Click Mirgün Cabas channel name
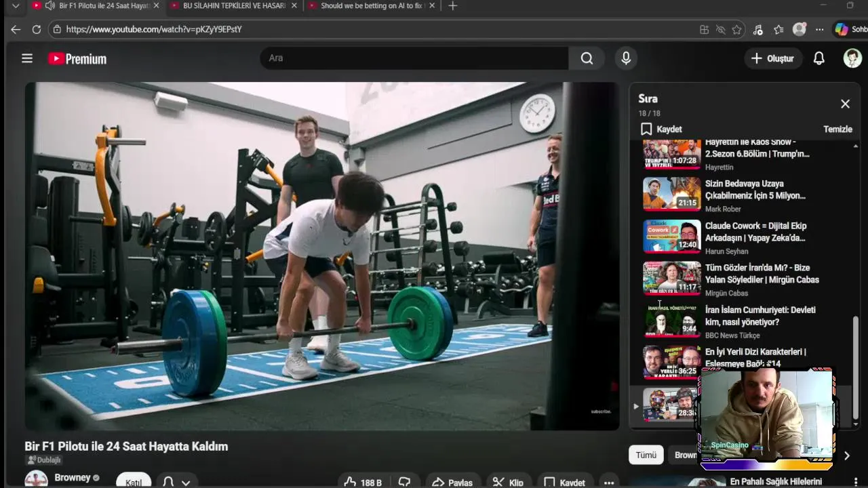 pyautogui.click(x=726, y=293)
